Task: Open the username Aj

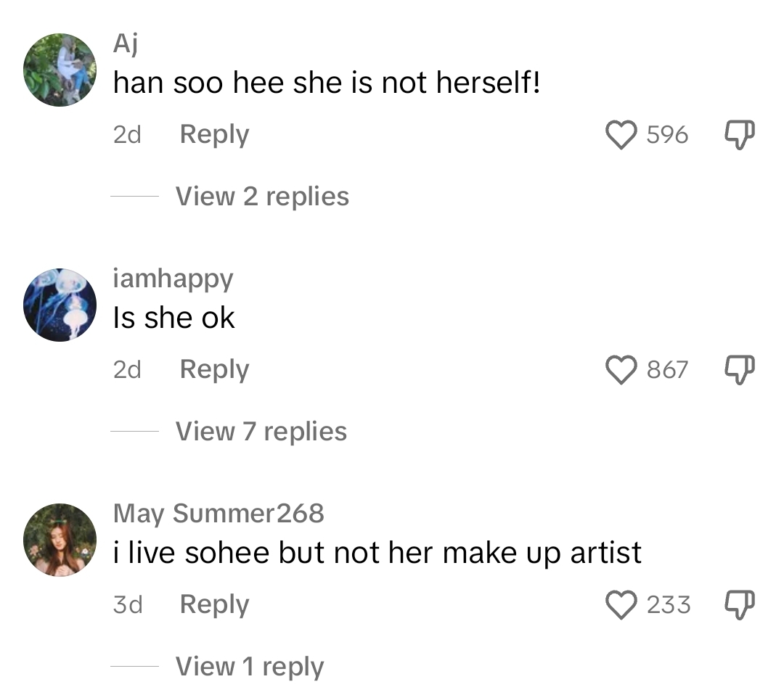Action: click(x=125, y=44)
